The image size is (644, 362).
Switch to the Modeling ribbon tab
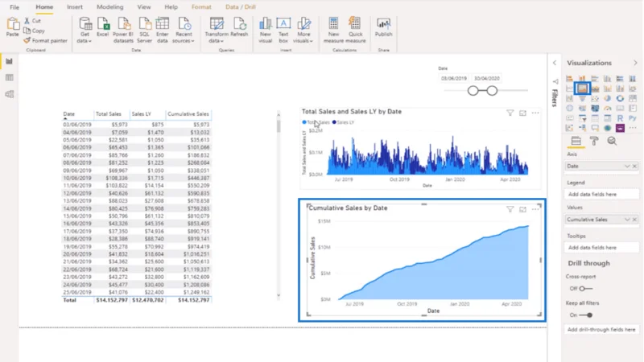tap(109, 7)
